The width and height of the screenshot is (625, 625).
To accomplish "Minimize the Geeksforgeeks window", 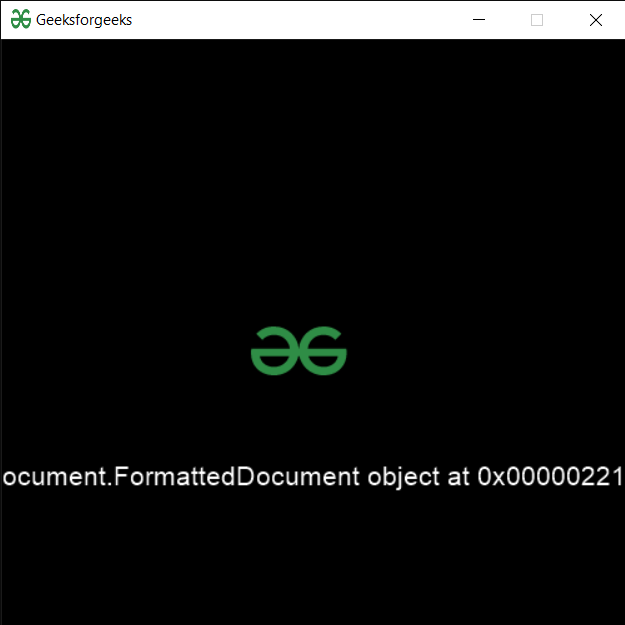I will tap(479, 20).
